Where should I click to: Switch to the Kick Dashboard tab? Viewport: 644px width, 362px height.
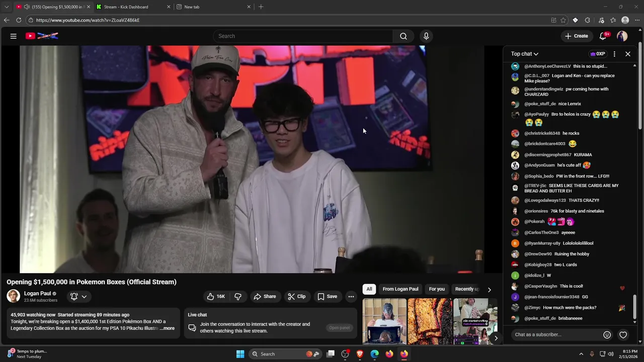[132, 7]
